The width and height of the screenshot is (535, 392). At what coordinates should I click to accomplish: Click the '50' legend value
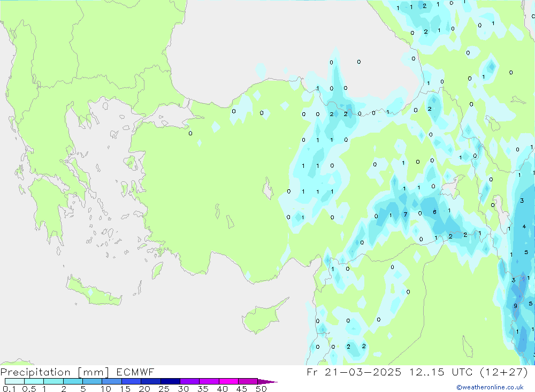coord(261,389)
